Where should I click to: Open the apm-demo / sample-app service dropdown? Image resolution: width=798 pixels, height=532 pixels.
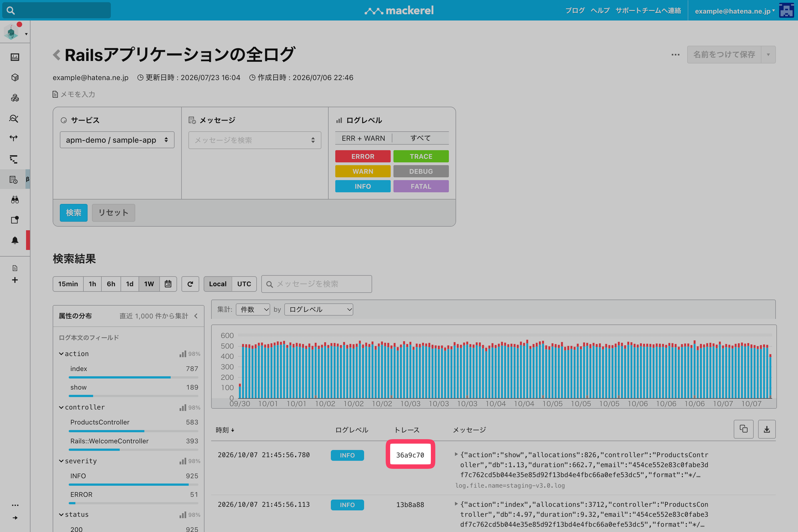[x=117, y=140]
